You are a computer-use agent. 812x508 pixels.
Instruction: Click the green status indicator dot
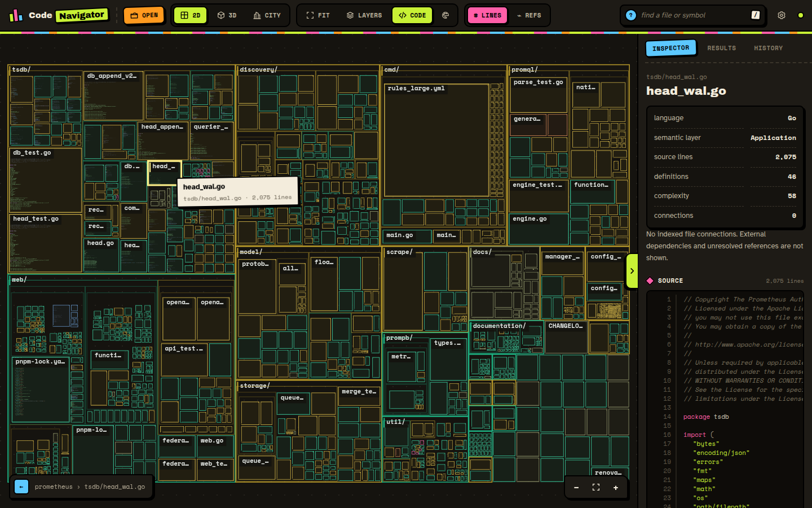[x=800, y=15]
